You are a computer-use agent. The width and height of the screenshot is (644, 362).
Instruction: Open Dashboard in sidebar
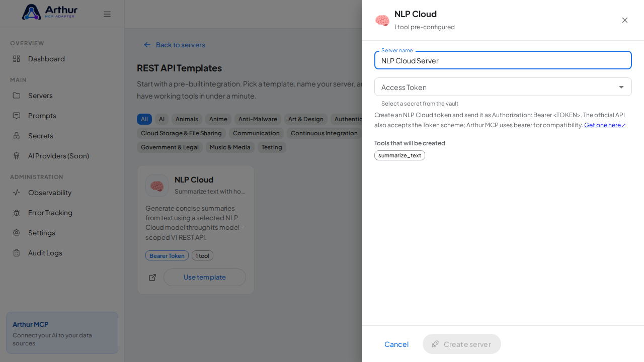click(x=62, y=59)
